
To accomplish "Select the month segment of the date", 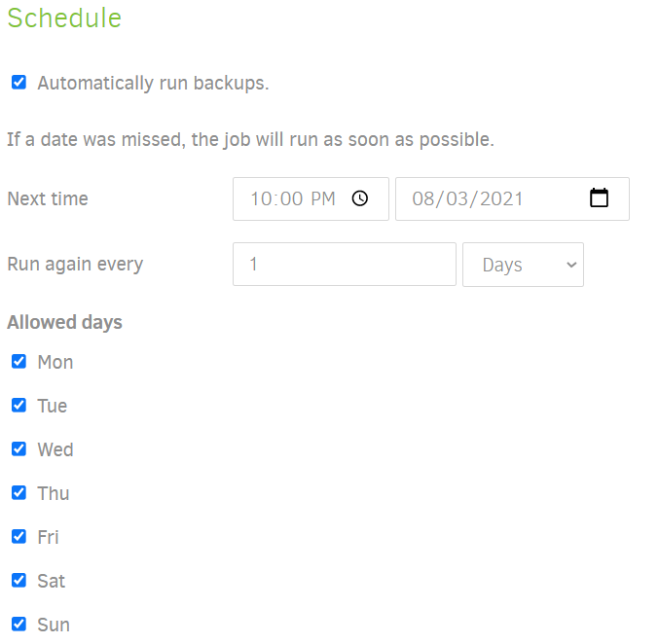I will [423, 198].
